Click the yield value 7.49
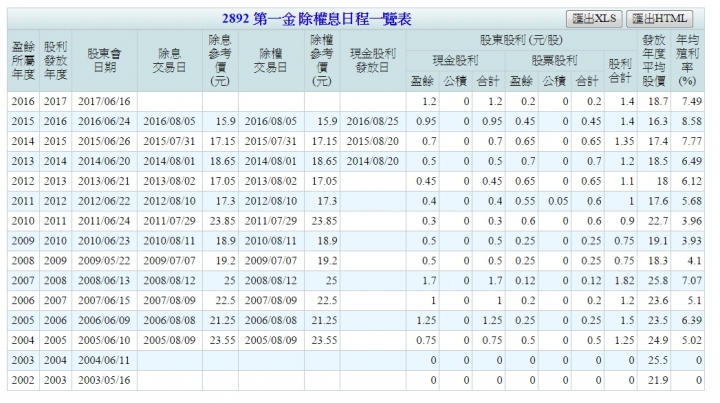Viewport: 720px width, 403px height. 692,101
